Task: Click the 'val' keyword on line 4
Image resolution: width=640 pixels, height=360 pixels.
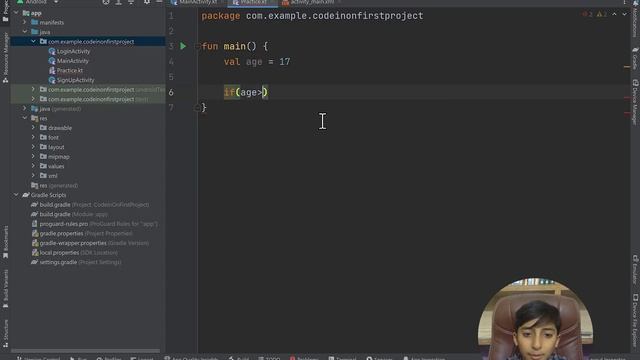Action: pyautogui.click(x=232, y=62)
